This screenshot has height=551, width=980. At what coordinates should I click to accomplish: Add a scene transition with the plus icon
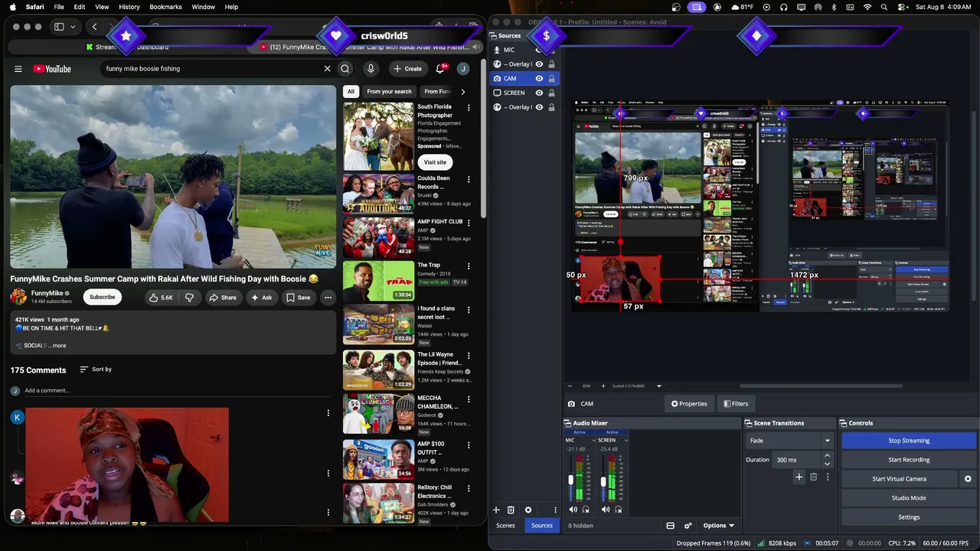799,477
